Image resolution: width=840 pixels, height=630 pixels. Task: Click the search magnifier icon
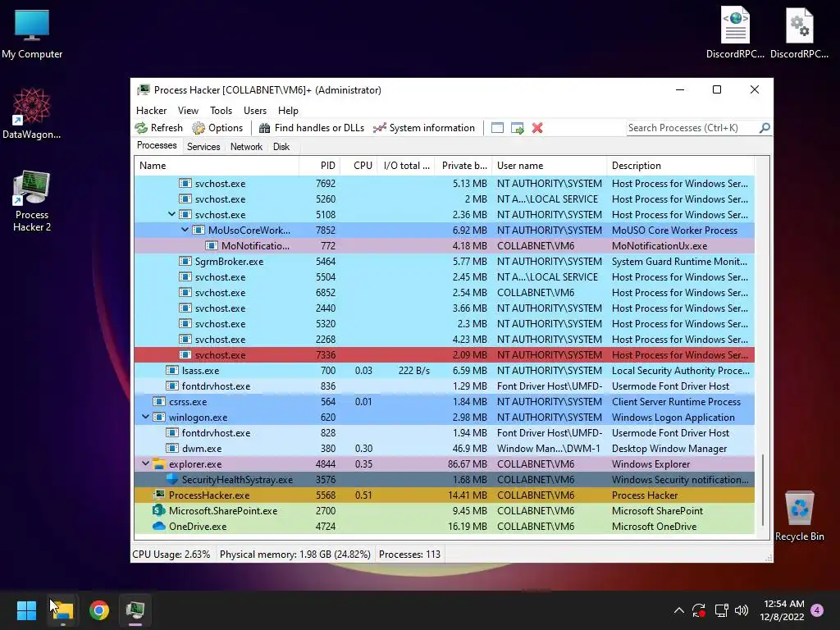pyautogui.click(x=765, y=128)
